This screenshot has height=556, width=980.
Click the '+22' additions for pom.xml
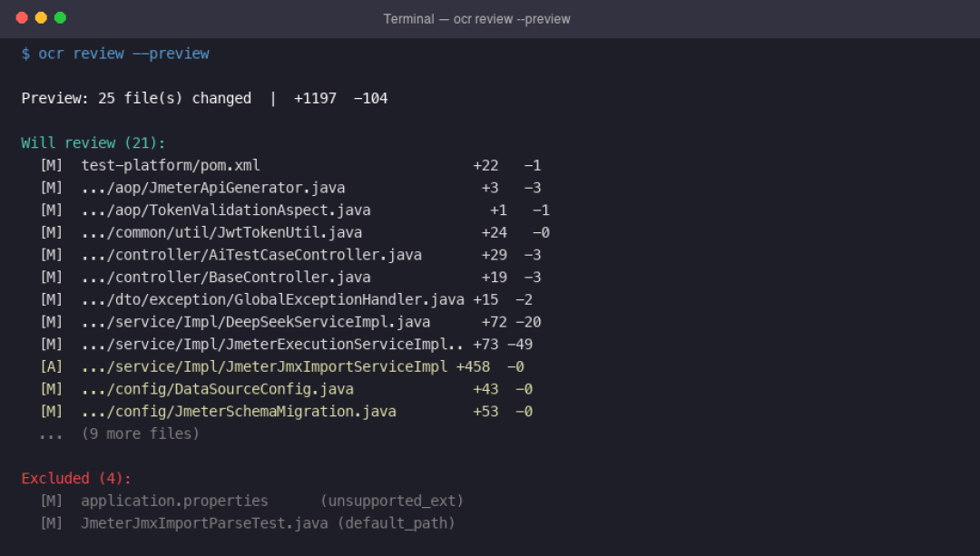tap(485, 166)
